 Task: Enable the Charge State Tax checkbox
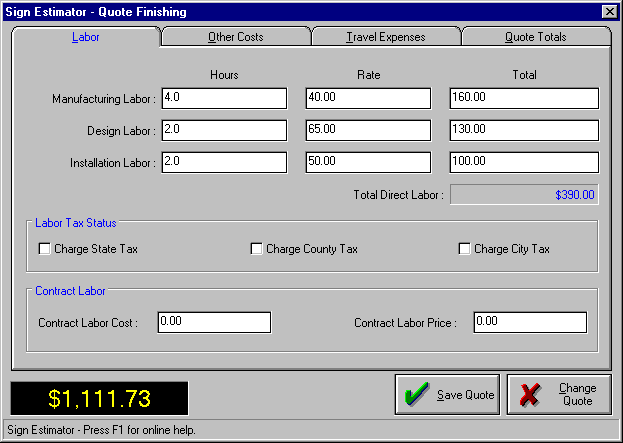tap(44, 249)
